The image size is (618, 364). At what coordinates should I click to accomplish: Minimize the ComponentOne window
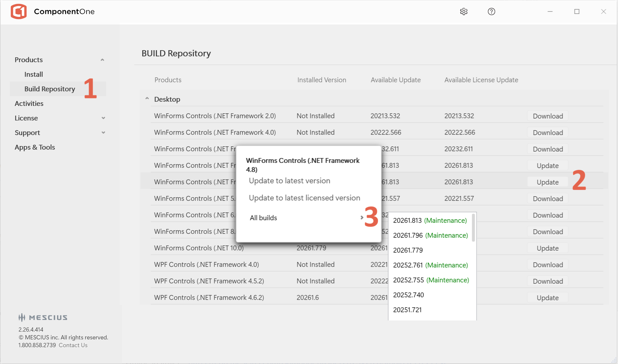pos(550,12)
